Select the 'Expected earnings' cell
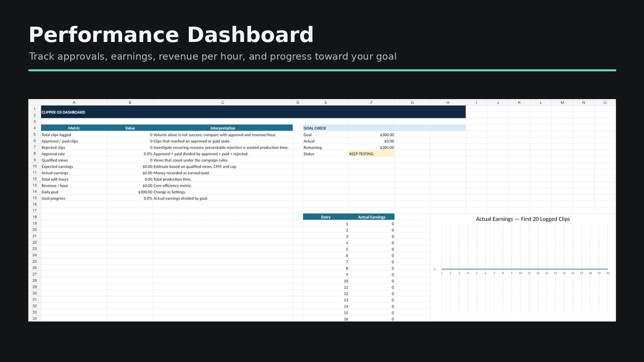644x362 pixels. pyautogui.click(x=74, y=166)
